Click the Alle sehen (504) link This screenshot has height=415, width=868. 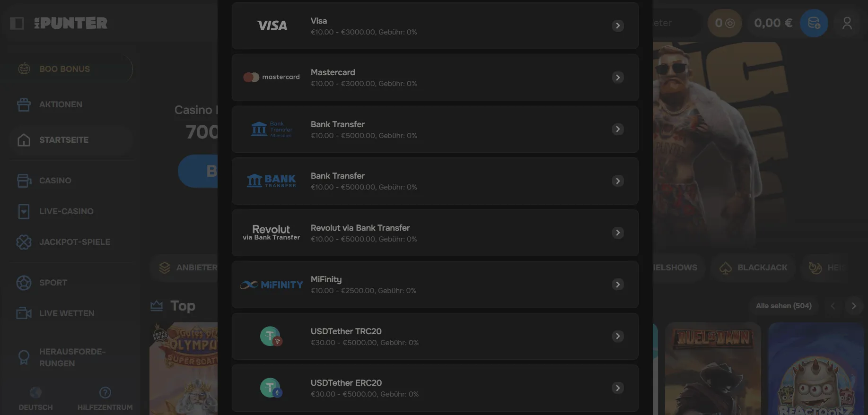coord(783,306)
